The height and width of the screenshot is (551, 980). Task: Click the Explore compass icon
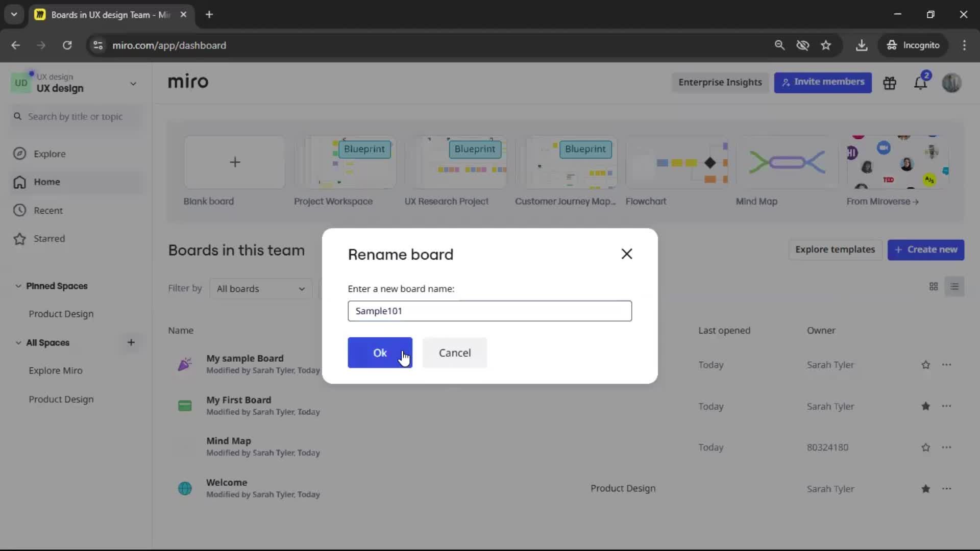(x=19, y=154)
